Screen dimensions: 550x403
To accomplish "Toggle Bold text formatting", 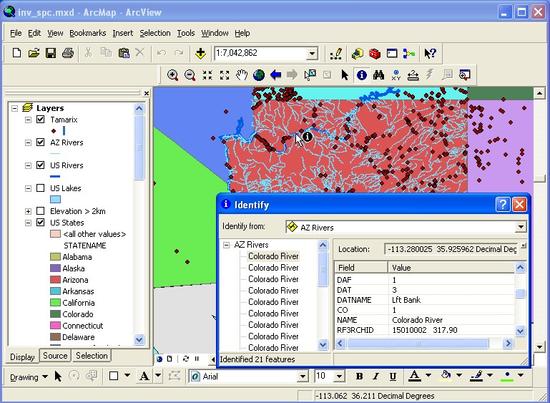I will (359, 377).
